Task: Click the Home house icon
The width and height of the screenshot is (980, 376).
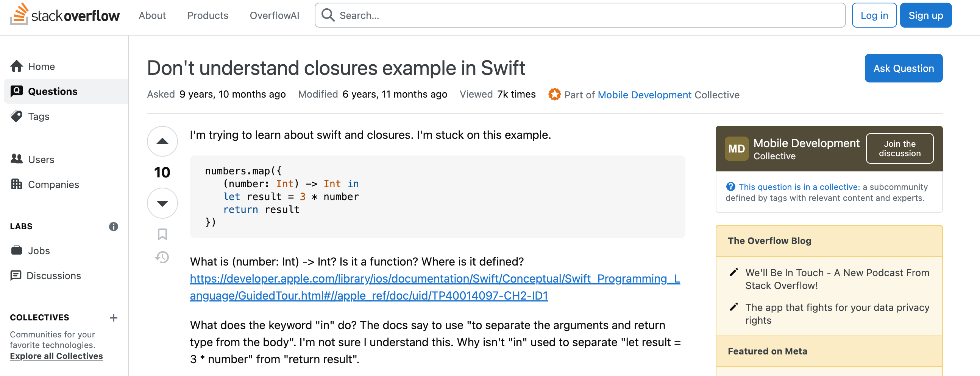Action: [16, 66]
